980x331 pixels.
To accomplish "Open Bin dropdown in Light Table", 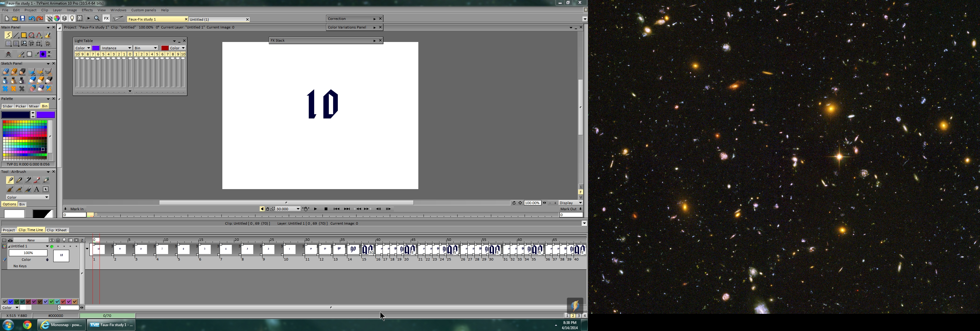I will tap(146, 48).
